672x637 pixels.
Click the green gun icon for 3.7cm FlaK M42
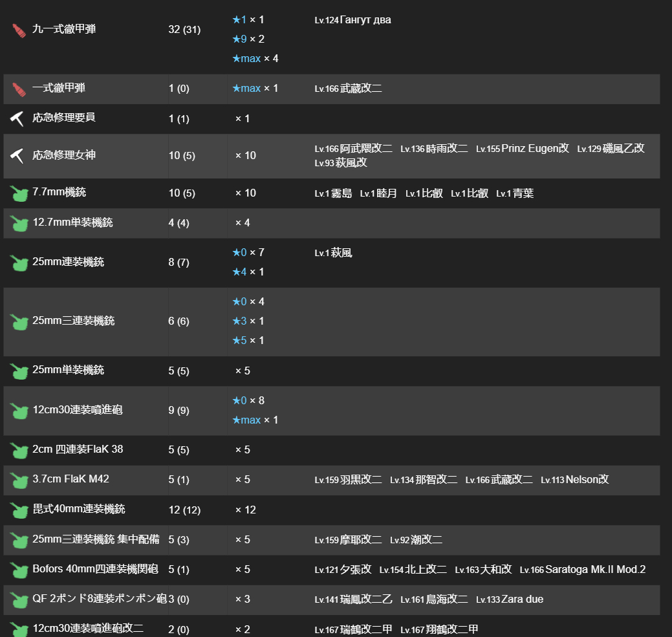point(19,480)
